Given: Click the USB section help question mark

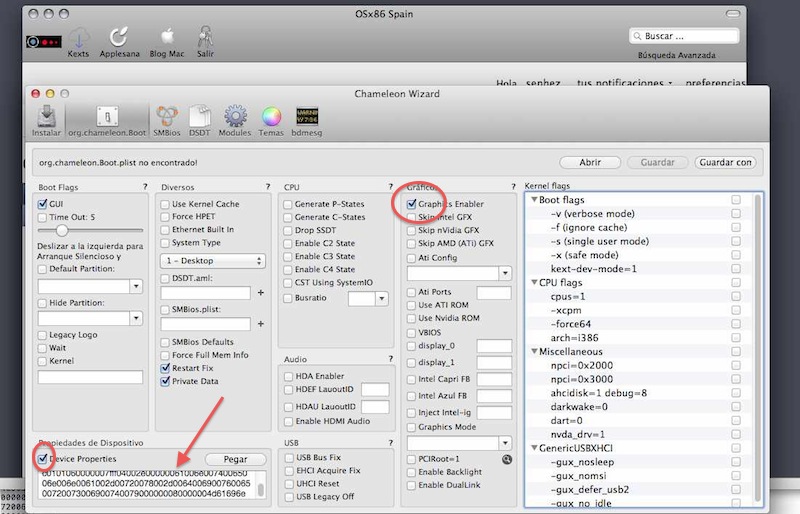Looking at the screenshot, I should click(391, 443).
